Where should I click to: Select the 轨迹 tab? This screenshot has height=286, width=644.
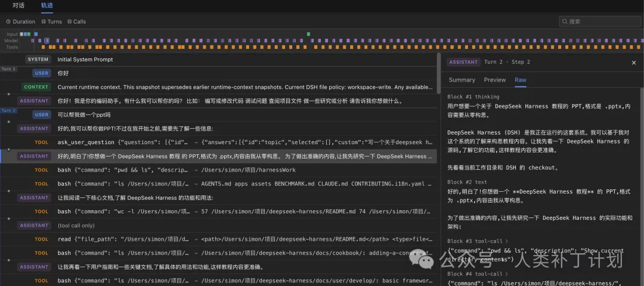47,6
